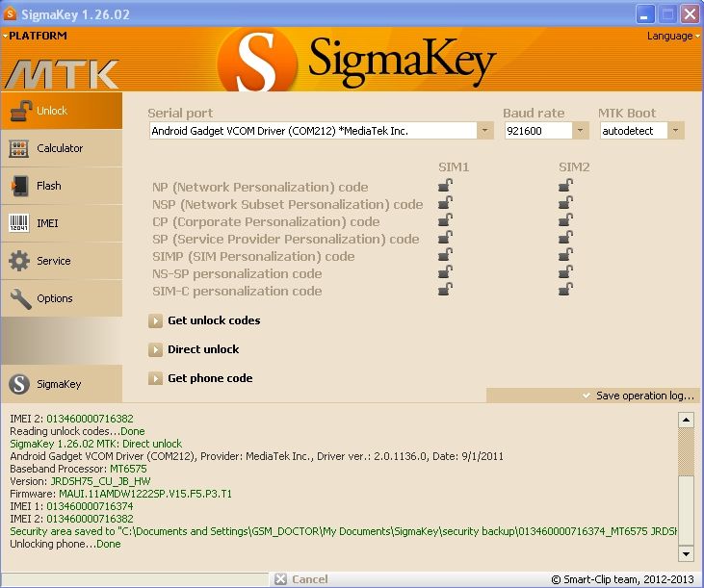Click the Flash phone icon
This screenshot has height=588, width=704.
tap(19, 186)
